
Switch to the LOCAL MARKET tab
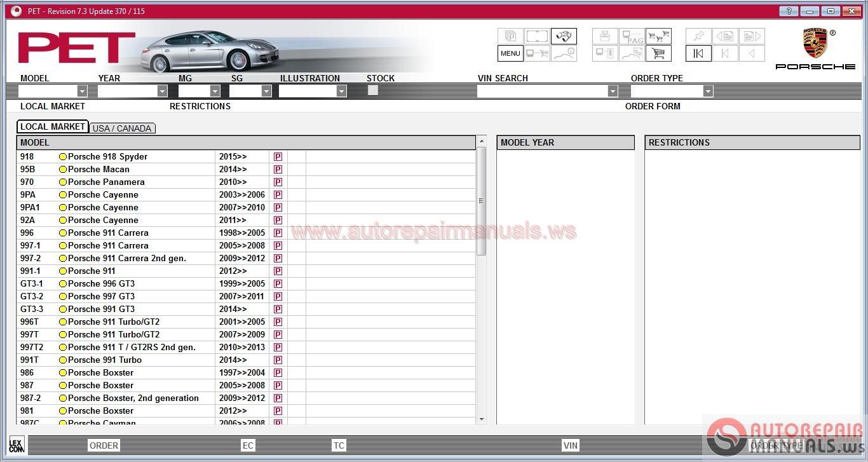[x=53, y=126]
